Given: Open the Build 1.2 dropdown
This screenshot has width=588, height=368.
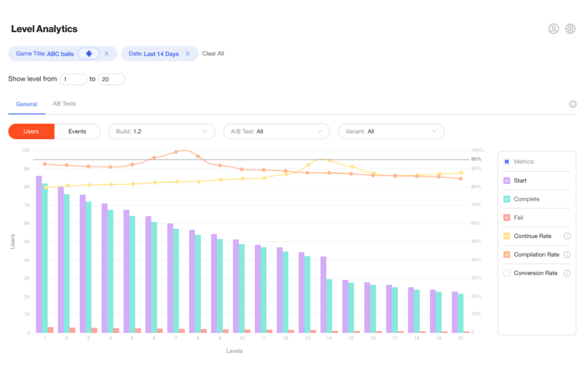Looking at the screenshot, I should (x=161, y=131).
